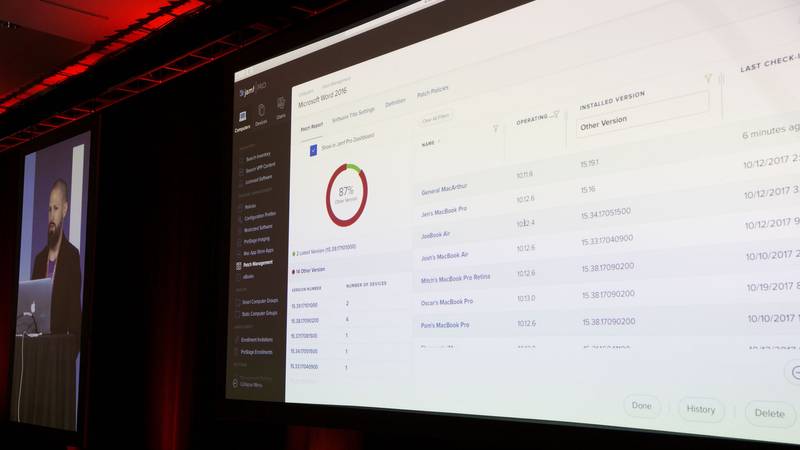Click the Operating column header text

coord(532,119)
